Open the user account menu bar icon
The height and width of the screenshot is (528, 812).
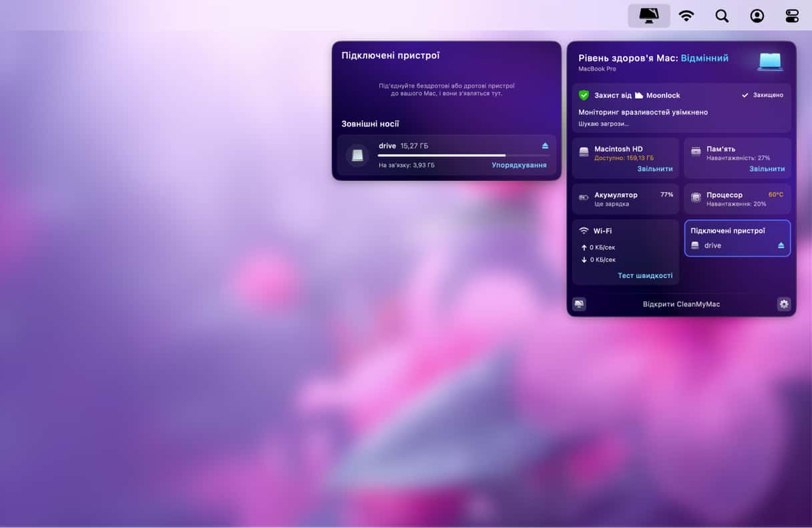pyautogui.click(x=757, y=16)
